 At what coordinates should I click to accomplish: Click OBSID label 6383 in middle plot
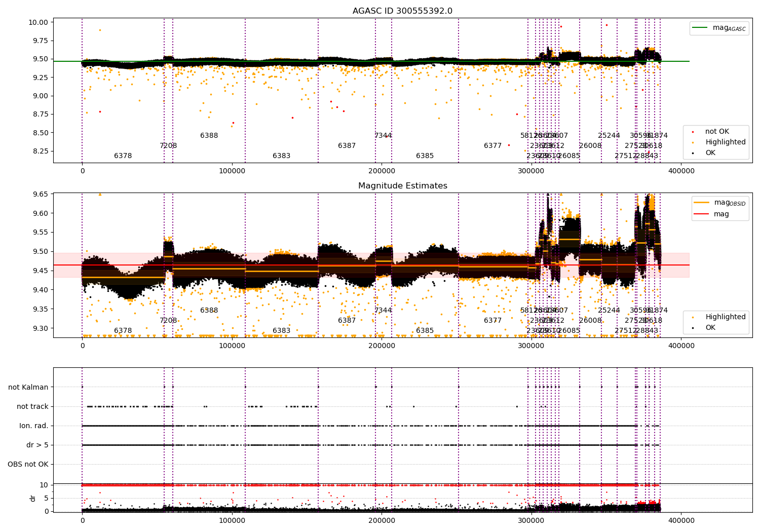point(282,331)
